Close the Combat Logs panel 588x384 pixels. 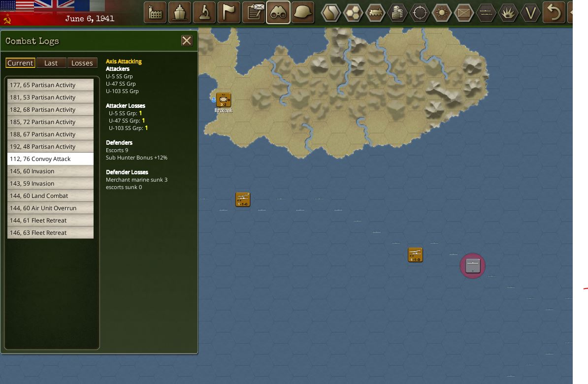tap(187, 40)
